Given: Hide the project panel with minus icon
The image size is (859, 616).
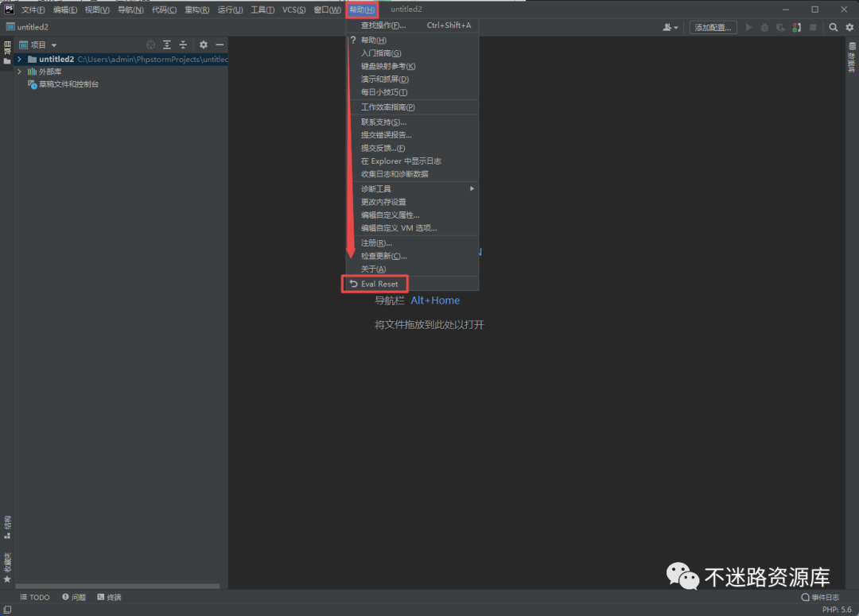Looking at the screenshot, I should (220, 45).
